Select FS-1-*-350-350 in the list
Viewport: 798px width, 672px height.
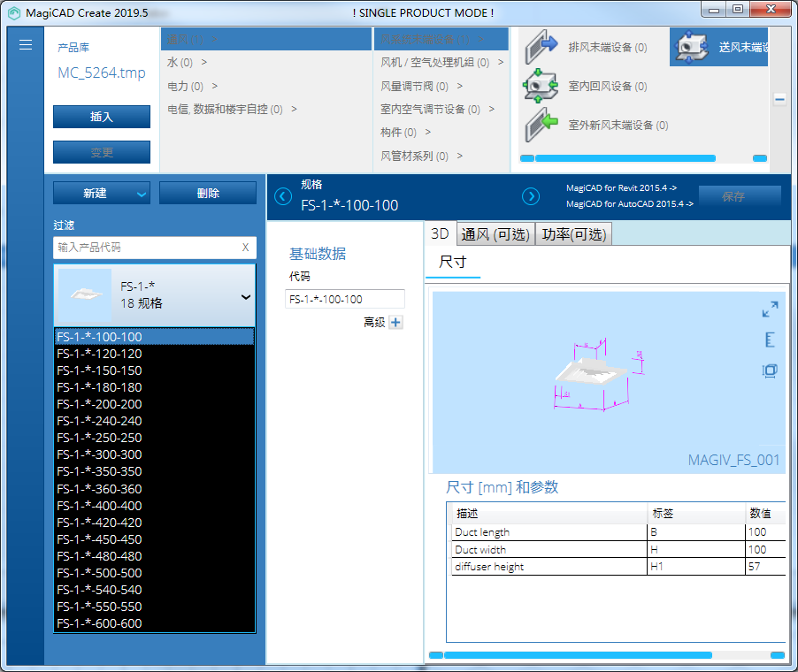[154, 471]
